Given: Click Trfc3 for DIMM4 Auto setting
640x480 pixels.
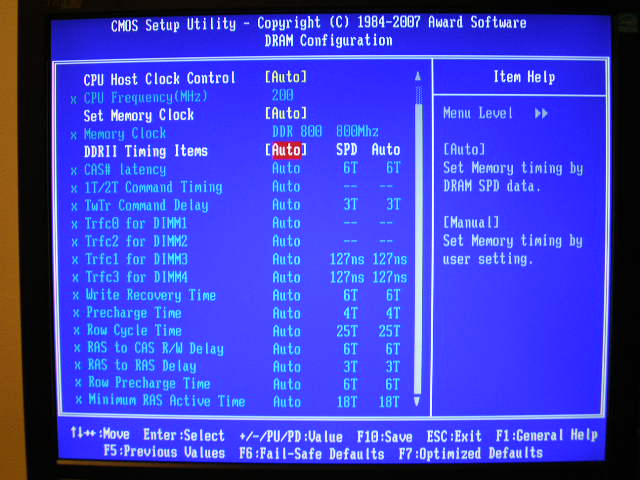Looking at the screenshot, I should [287, 277].
